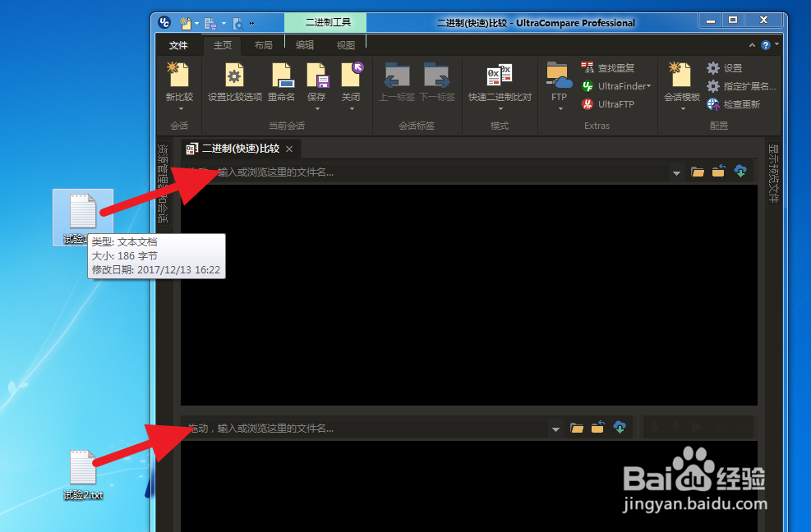The image size is (811, 532).
Task: Expand the 新比较 dropdown arrow
Action: [181, 109]
